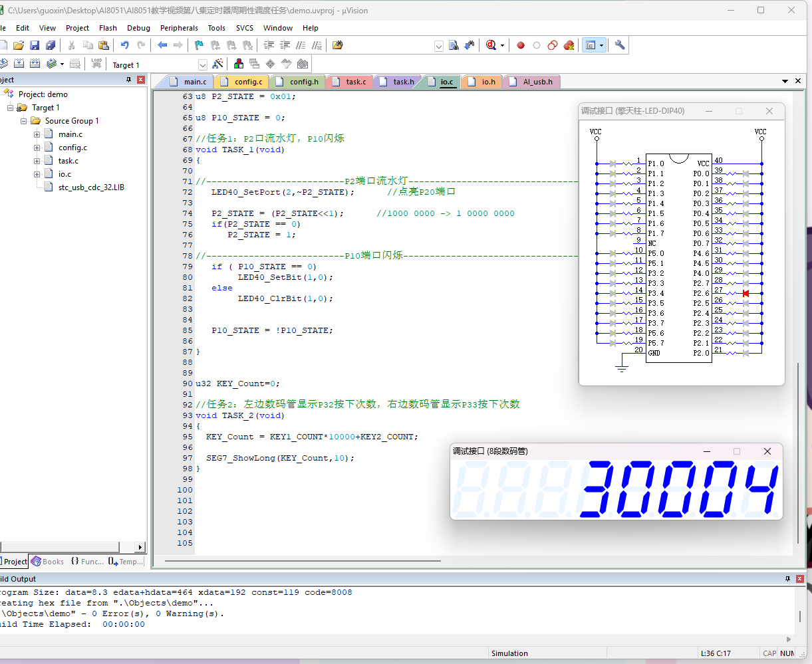Uncomment the selected lines
This screenshot has width=812, height=664.
tap(317, 45)
